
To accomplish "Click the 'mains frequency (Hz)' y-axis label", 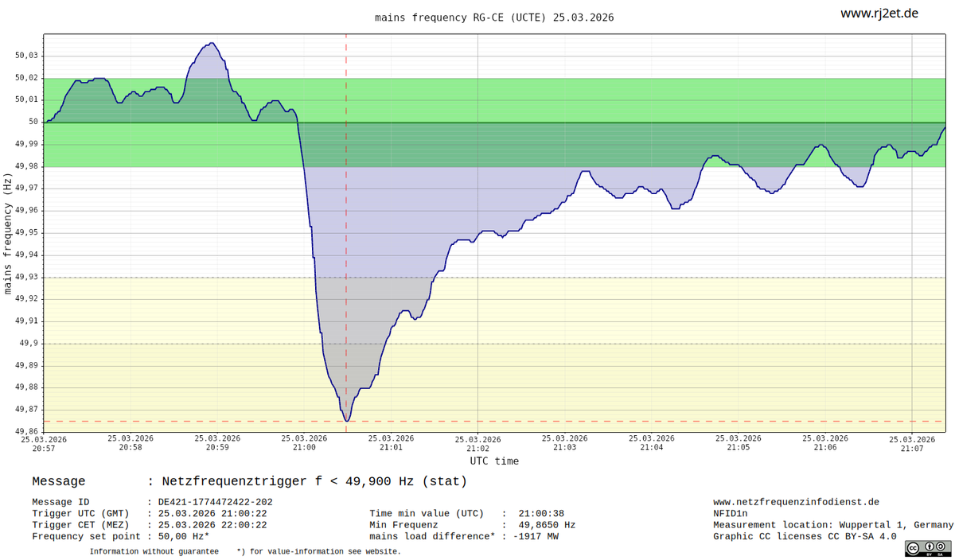I will pyautogui.click(x=8, y=234).
